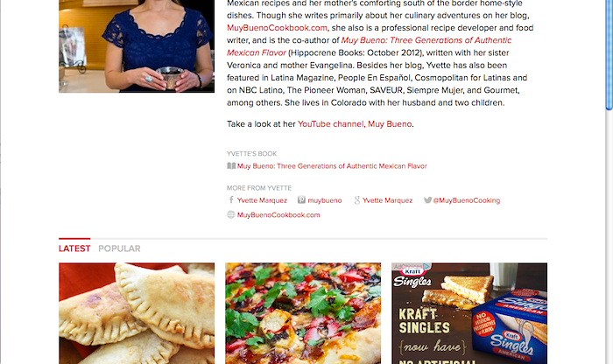
Task: Open Muy Bueno book link under Yvette's Book
Action: point(332,166)
